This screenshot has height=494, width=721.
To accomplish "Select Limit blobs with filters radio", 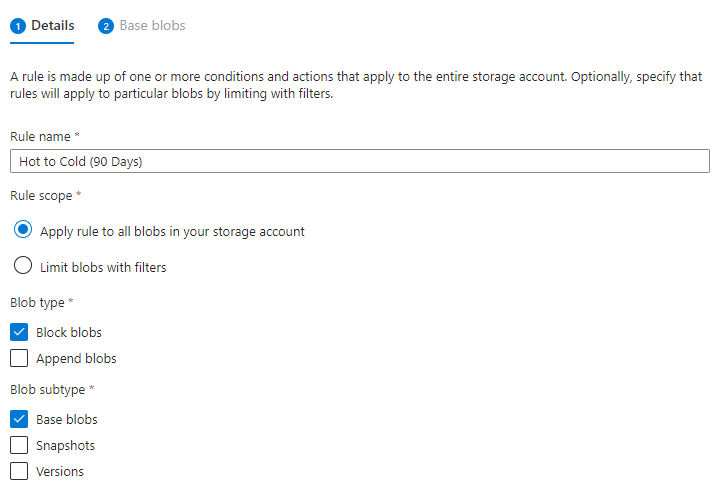I will tap(23, 265).
